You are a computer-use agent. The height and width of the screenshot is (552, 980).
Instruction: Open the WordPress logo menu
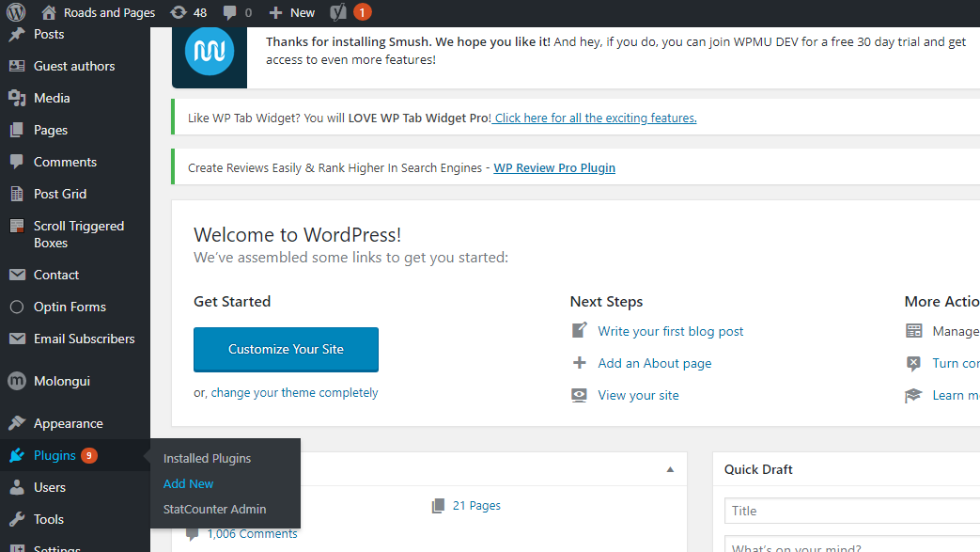coord(16,12)
